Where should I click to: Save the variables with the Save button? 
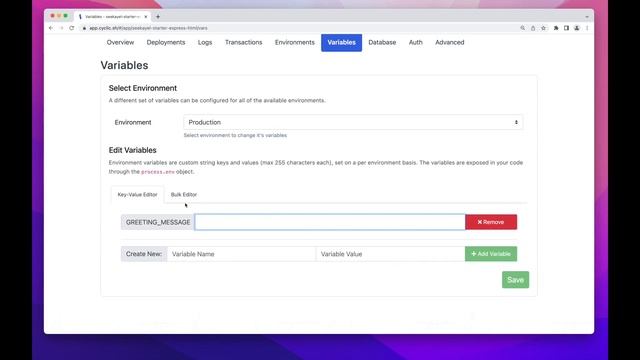[516, 280]
